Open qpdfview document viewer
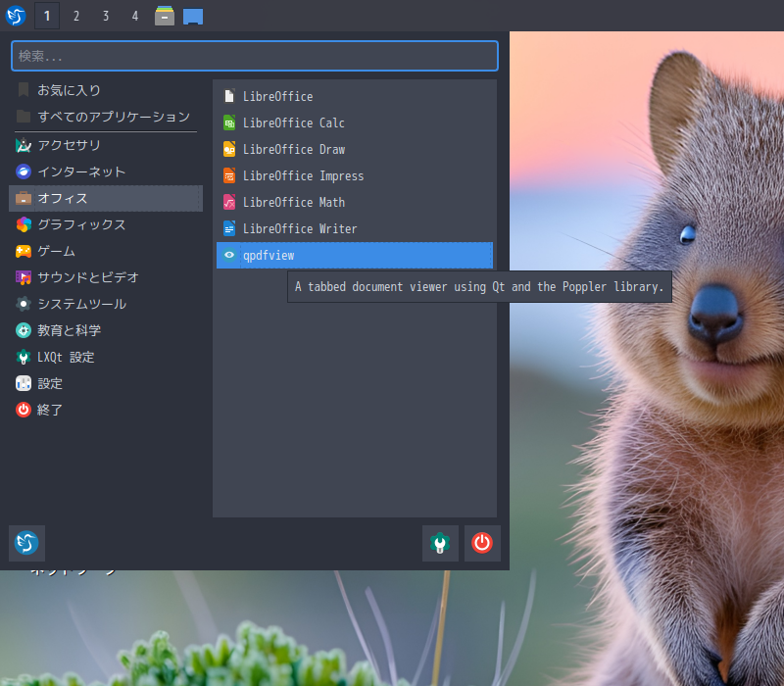 (x=268, y=256)
